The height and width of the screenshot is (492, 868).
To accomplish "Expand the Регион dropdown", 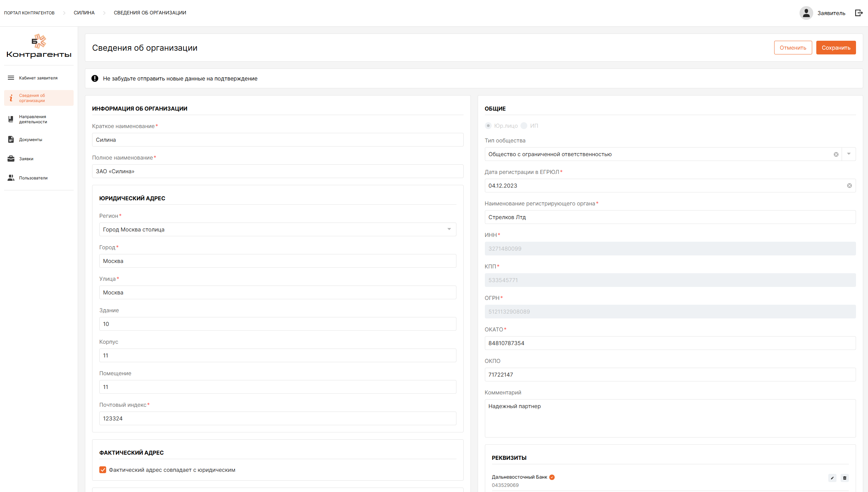I will pyautogui.click(x=449, y=229).
